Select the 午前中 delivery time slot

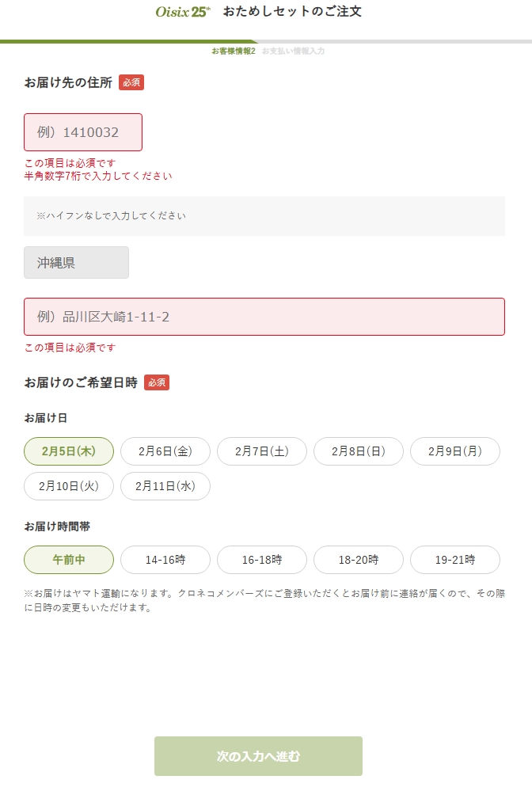point(69,560)
